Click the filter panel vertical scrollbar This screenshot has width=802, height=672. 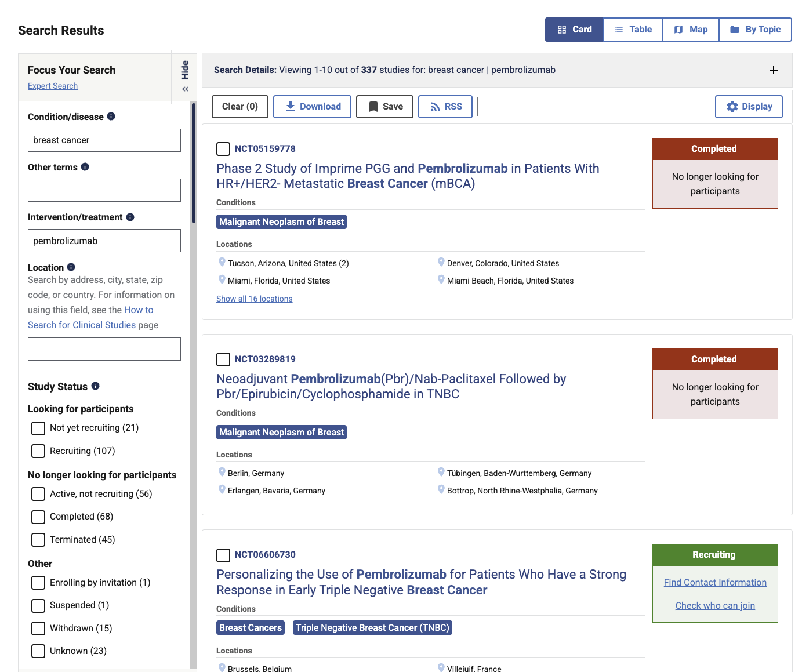(194, 163)
